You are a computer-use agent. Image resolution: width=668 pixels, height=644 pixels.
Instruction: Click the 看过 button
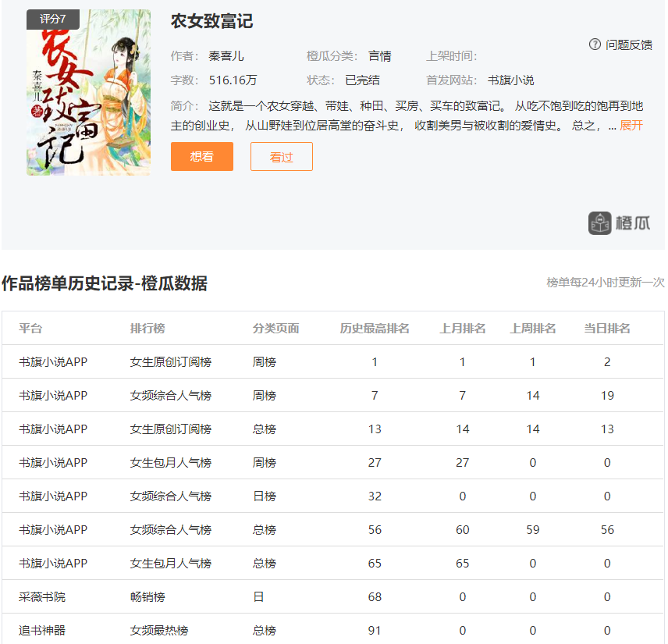click(x=282, y=156)
